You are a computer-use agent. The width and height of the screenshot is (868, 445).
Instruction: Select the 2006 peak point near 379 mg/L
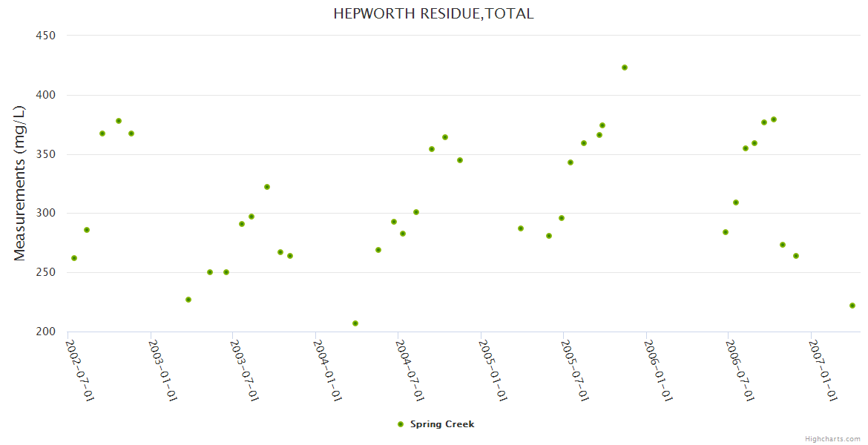coord(774,119)
